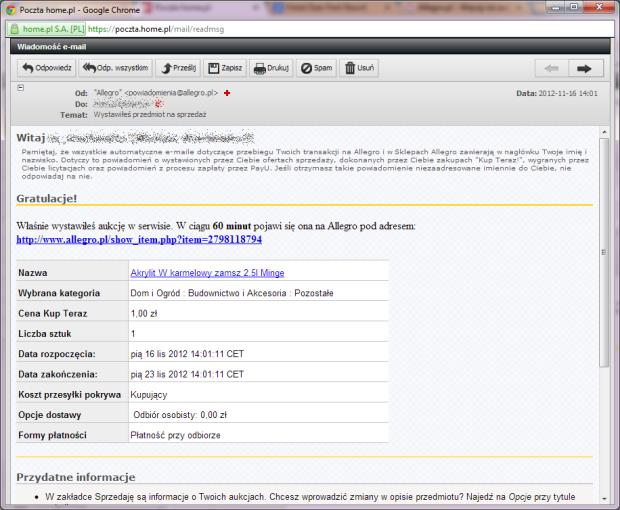
Task: Click the Data rozpoczęcia: row label
Action: 57,354
